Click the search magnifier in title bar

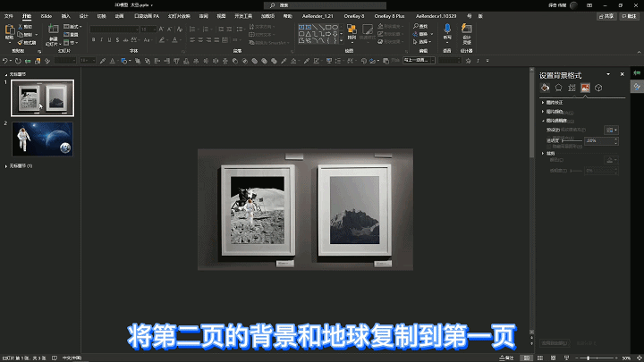(x=272, y=5)
